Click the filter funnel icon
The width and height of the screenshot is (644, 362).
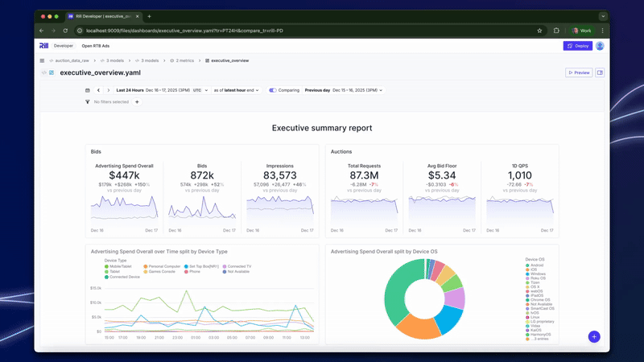tap(88, 102)
